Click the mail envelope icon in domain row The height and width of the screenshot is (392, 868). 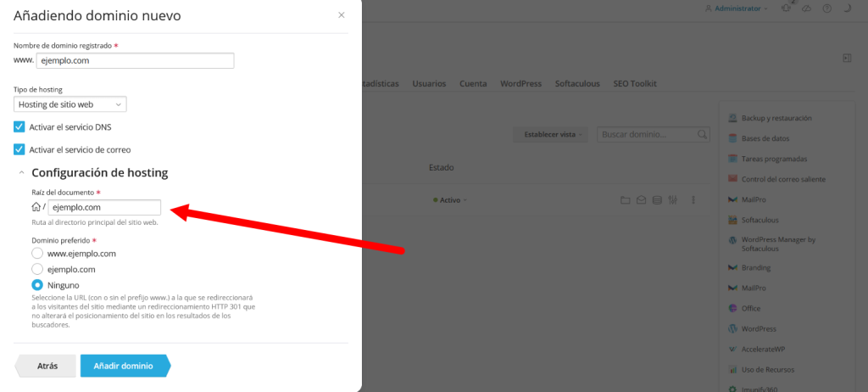pyautogui.click(x=642, y=200)
